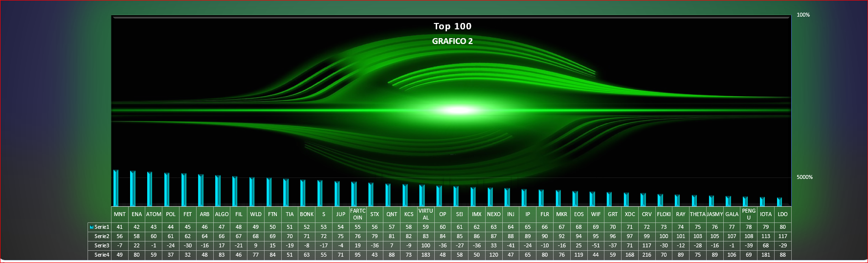
Task: Select the chart title 'Top 100'
Action: click(452, 26)
